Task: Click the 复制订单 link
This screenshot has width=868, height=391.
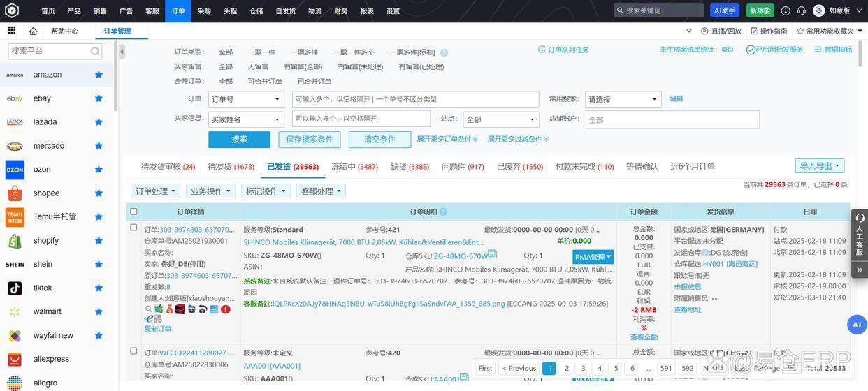Action: click(x=157, y=329)
